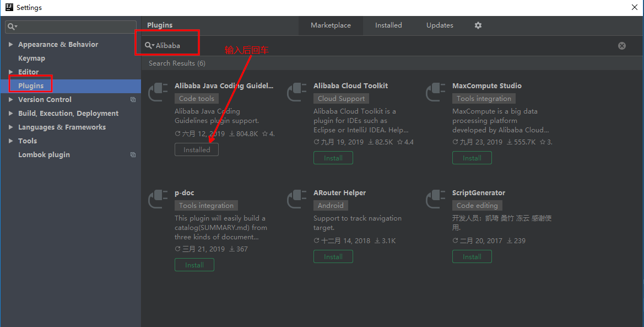Open the ARouter Helper plugin title
This screenshot has height=327, width=644.
pos(339,193)
